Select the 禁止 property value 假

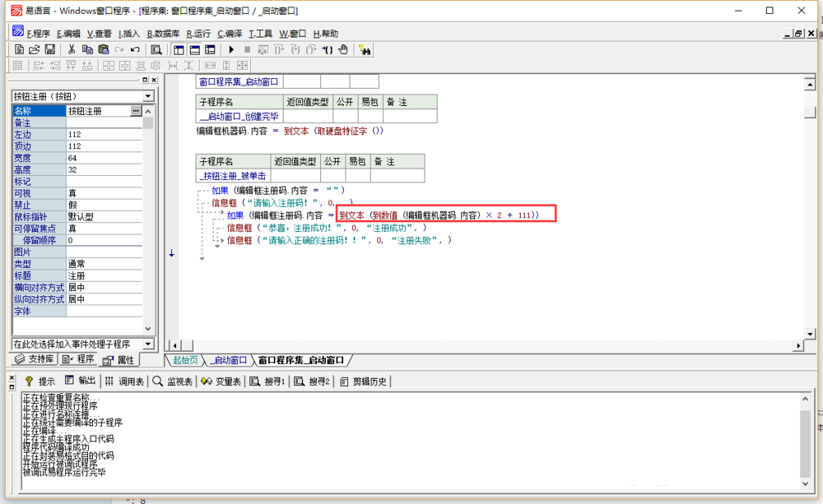pyautogui.click(x=104, y=205)
